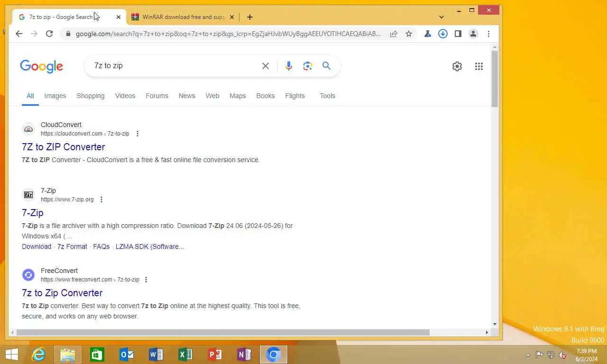
Task: Click the magnifier search button
Action: coord(326,66)
